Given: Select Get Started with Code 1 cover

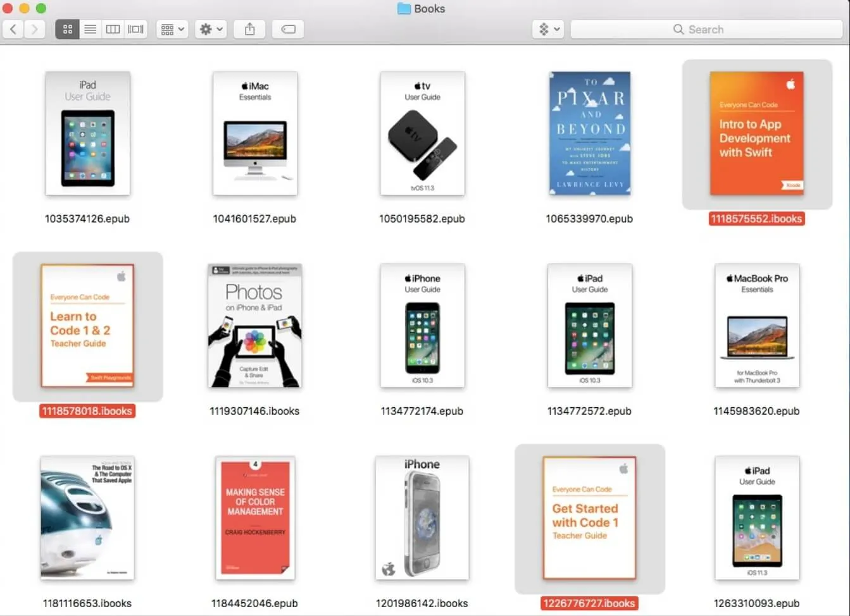Looking at the screenshot, I should click(x=590, y=518).
